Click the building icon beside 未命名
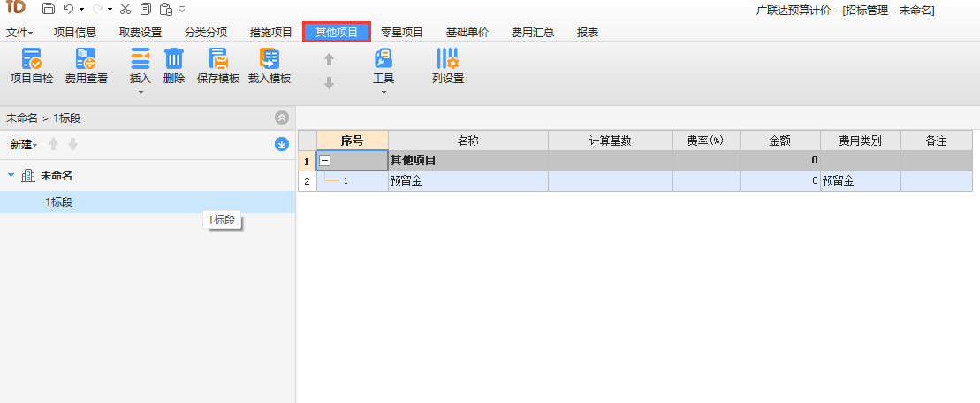Screen dimensions: 980x403 pos(28,176)
